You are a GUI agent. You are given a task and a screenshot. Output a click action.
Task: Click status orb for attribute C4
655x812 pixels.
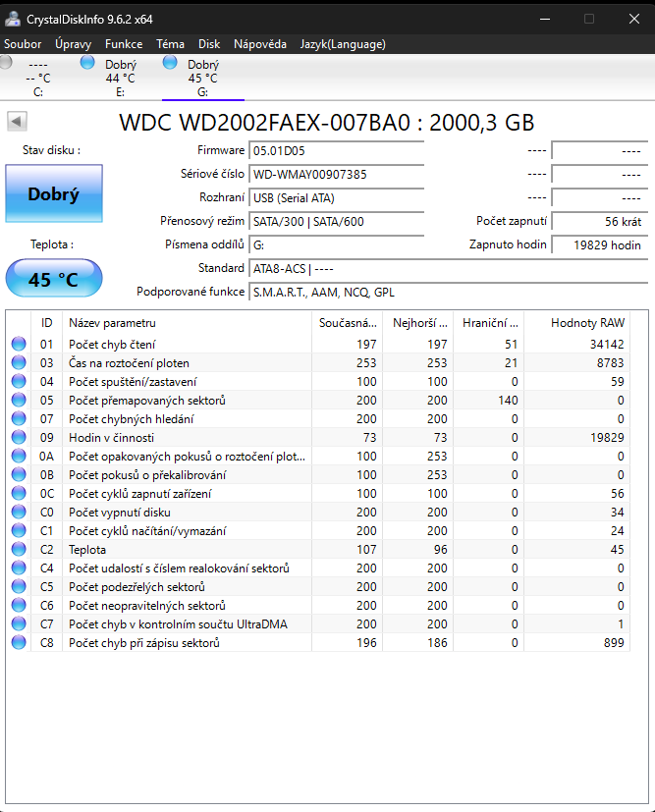point(19,568)
